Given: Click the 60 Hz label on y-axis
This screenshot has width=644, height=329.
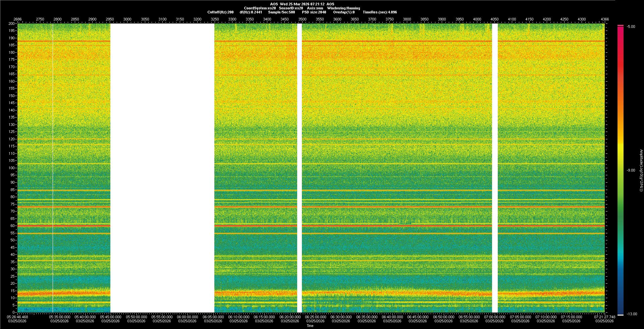Looking at the screenshot, I should pos(12,226).
